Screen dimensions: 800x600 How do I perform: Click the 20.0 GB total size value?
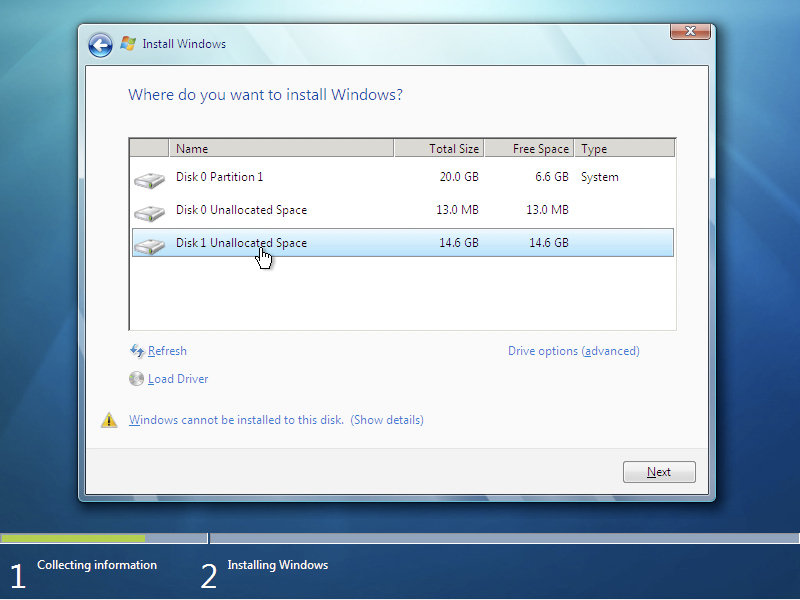pos(459,177)
